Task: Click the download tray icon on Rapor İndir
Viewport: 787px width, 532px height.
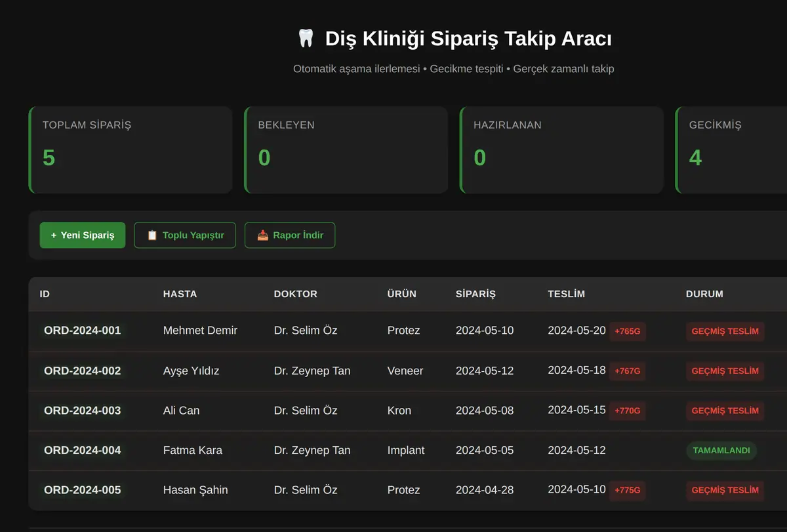Action: click(263, 235)
